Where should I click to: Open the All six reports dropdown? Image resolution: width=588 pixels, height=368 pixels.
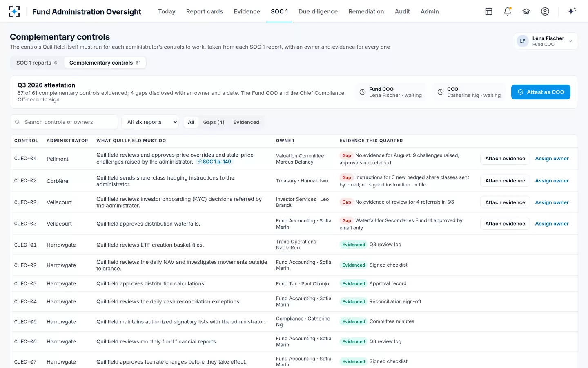coord(150,122)
